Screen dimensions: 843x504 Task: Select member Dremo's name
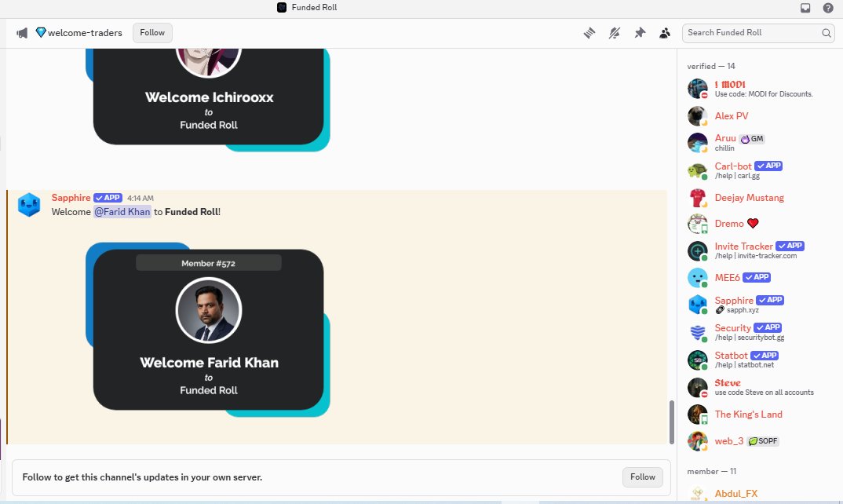click(729, 223)
